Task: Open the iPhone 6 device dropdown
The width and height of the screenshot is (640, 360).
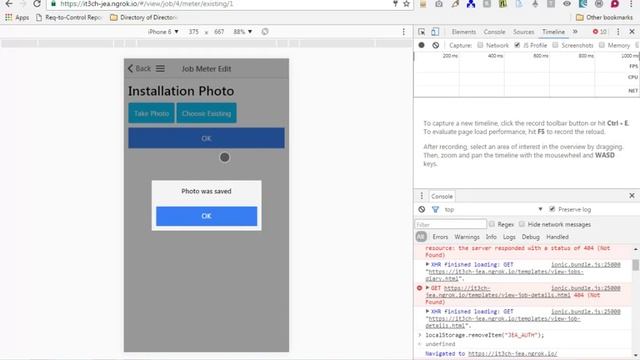Action: coord(163,32)
